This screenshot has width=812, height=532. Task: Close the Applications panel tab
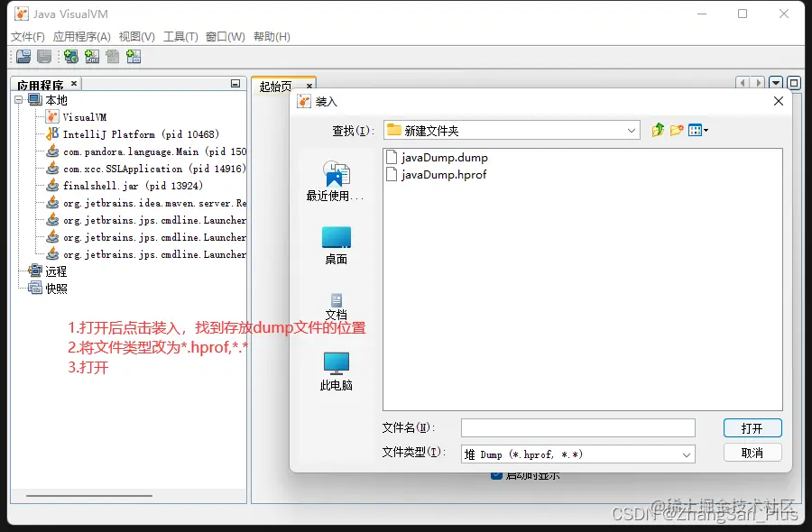tap(74, 83)
